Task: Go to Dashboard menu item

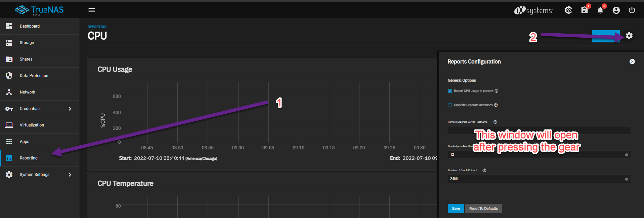Action: click(40, 26)
